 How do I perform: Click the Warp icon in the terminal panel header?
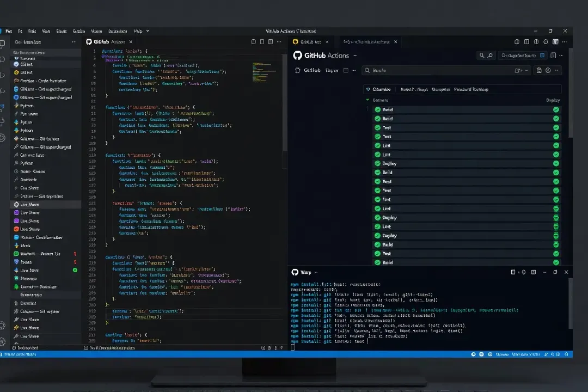295,272
